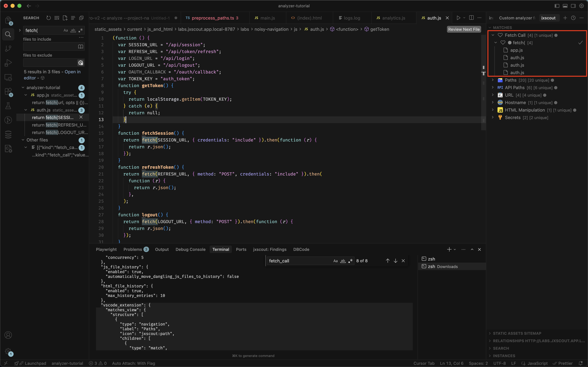Open new search editor
588x367 pixels.
[65, 18]
